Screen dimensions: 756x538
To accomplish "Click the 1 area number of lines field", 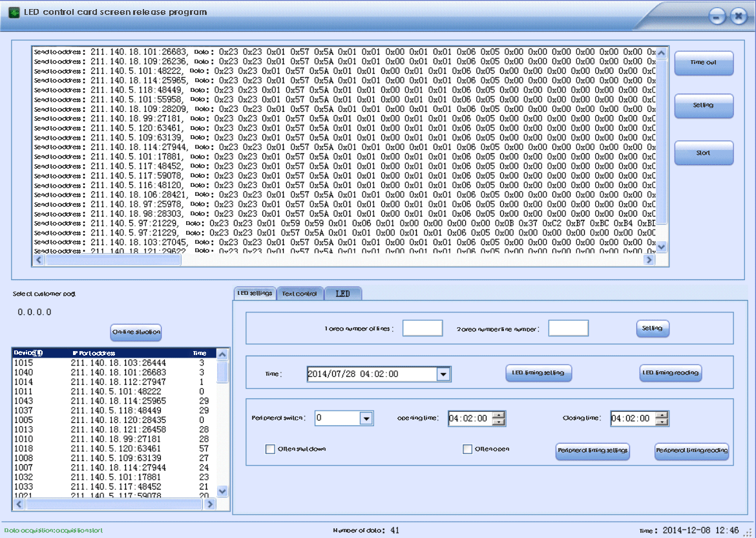I will [423, 328].
